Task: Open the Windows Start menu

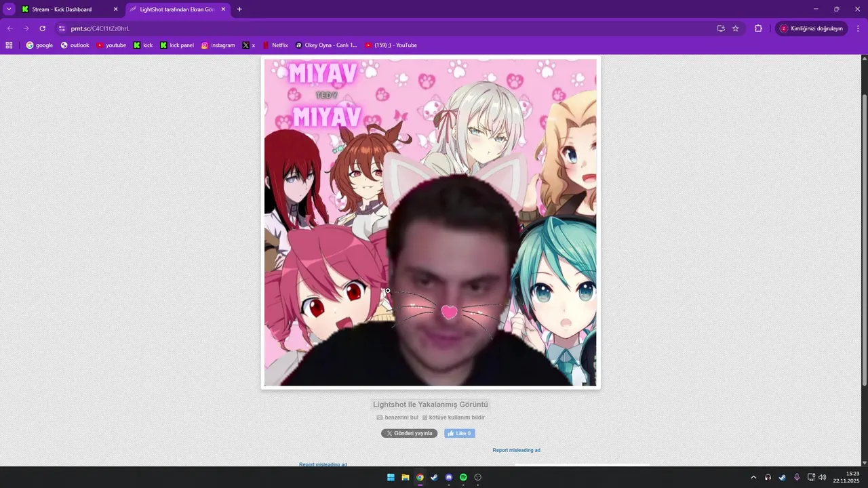Action: pos(391,477)
